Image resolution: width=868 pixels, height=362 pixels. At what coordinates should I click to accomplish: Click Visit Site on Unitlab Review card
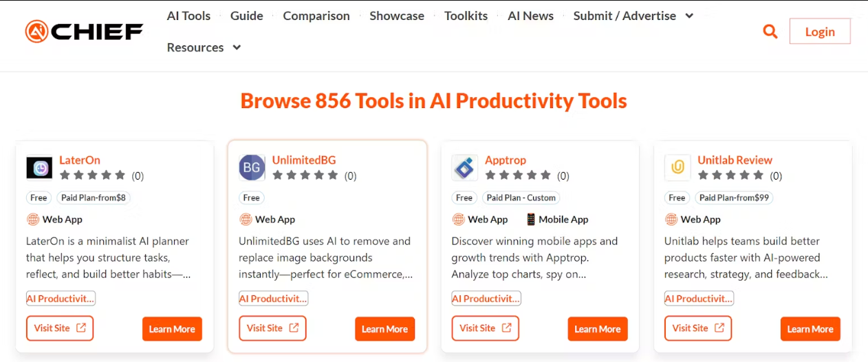pos(697,328)
